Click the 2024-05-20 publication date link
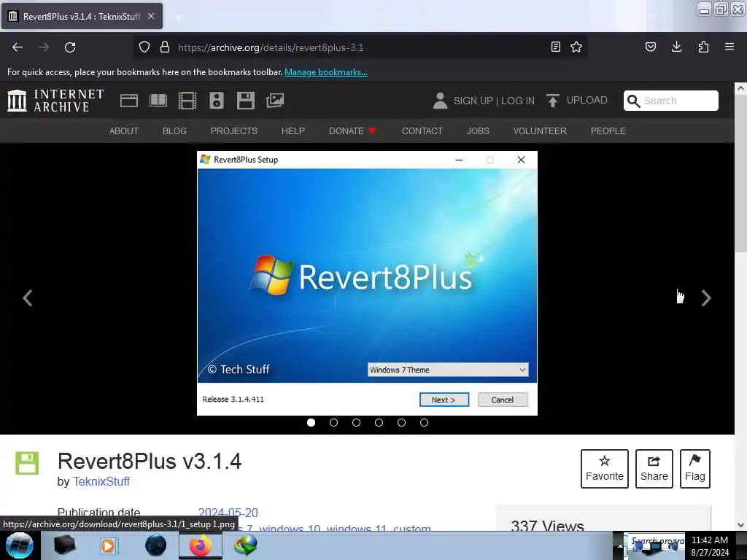 click(x=228, y=513)
